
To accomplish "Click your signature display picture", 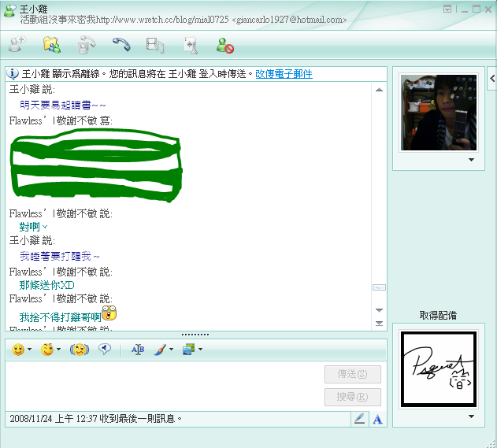I will (439, 369).
